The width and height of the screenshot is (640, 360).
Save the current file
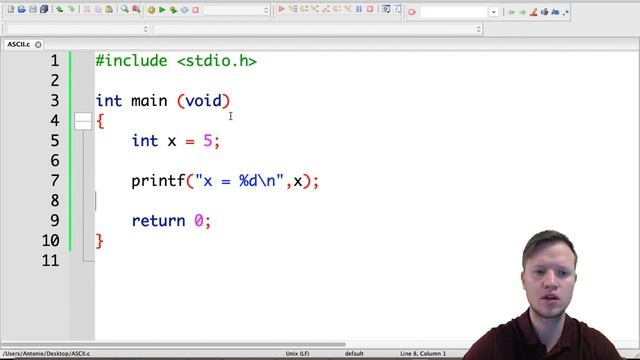(33, 9)
